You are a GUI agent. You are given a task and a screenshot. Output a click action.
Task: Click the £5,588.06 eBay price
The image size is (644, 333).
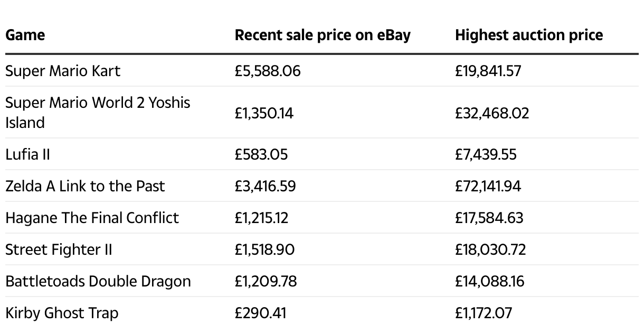click(268, 70)
